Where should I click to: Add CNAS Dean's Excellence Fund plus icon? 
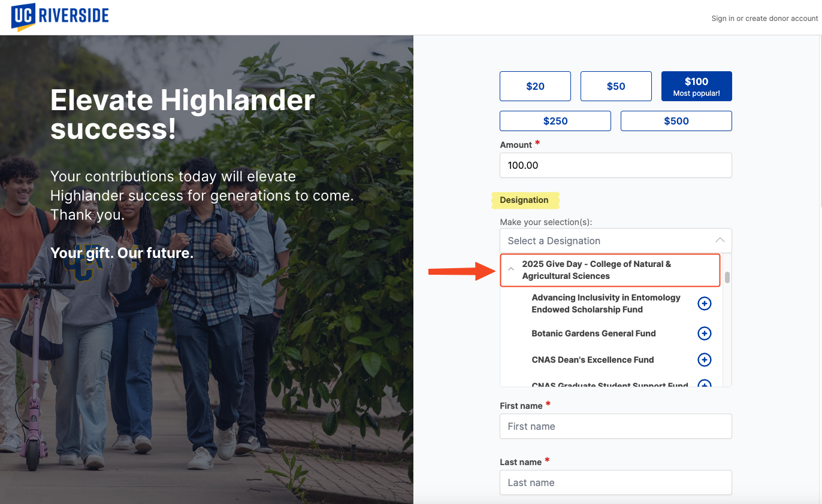705,360
